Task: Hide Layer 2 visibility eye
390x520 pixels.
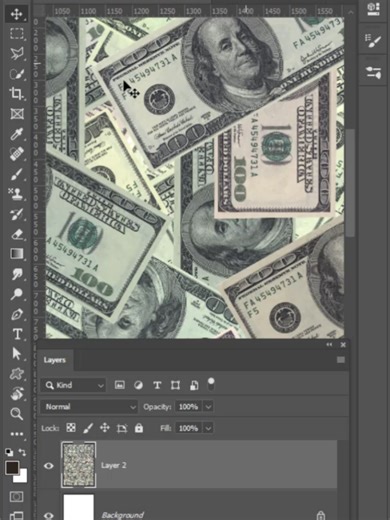Action: click(49, 466)
